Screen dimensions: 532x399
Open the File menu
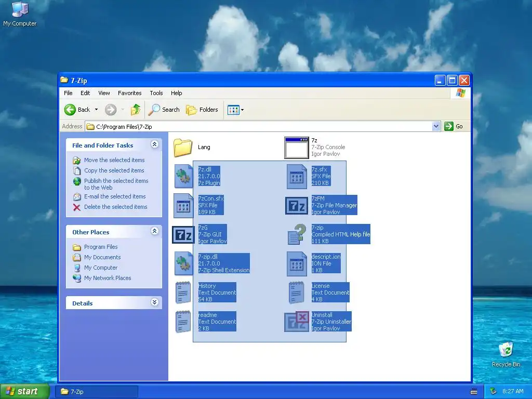(68, 93)
